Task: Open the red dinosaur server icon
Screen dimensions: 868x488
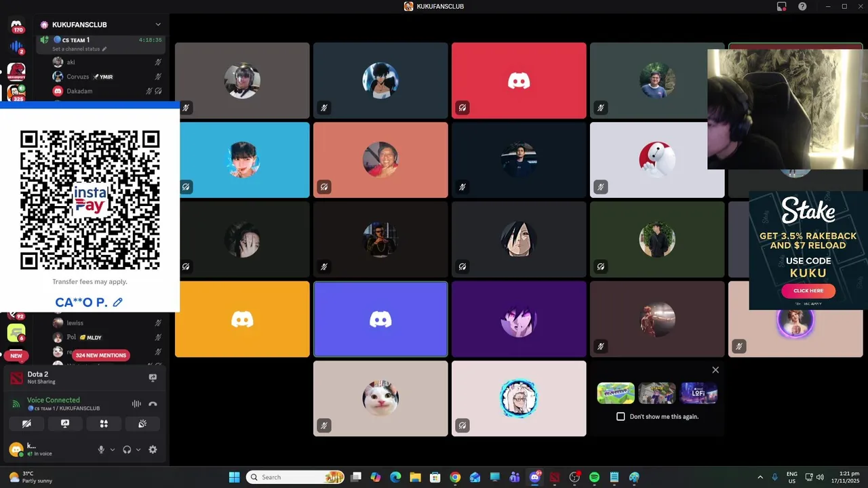Action: pyautogui.click(x=16, y=70)
